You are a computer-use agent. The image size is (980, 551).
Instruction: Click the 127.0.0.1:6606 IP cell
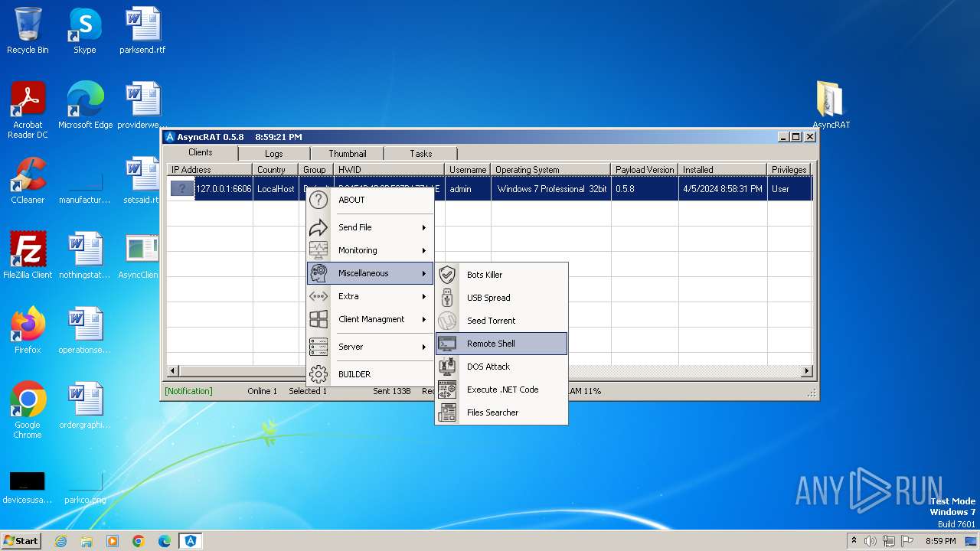click(x=224, y=189)
